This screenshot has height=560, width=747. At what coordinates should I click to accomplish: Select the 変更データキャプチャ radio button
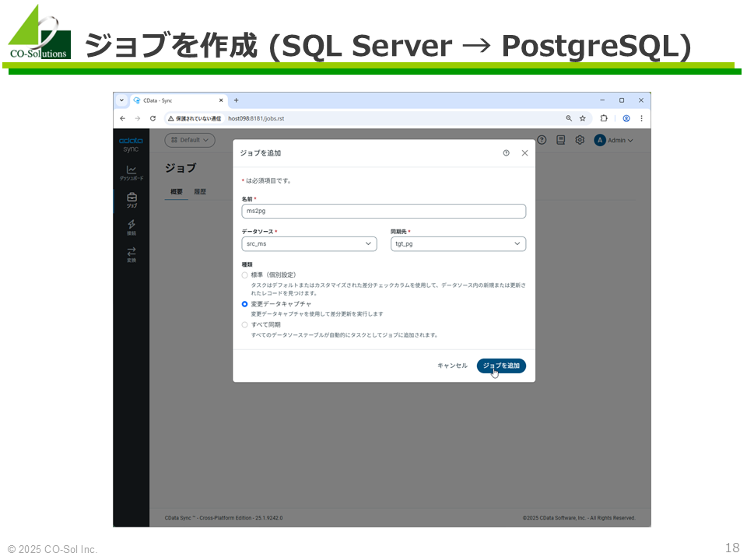[244, 304]
